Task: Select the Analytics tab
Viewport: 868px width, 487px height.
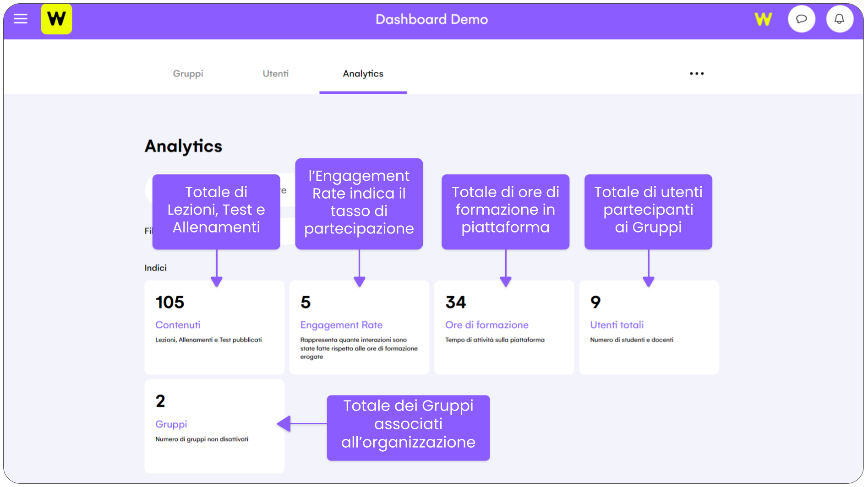Action: tap(363, 74)
